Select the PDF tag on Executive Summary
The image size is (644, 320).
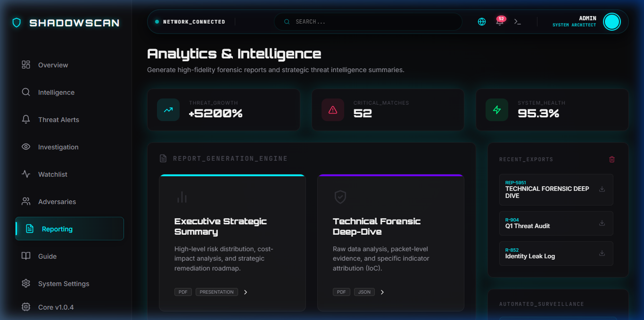click(183, 292)
